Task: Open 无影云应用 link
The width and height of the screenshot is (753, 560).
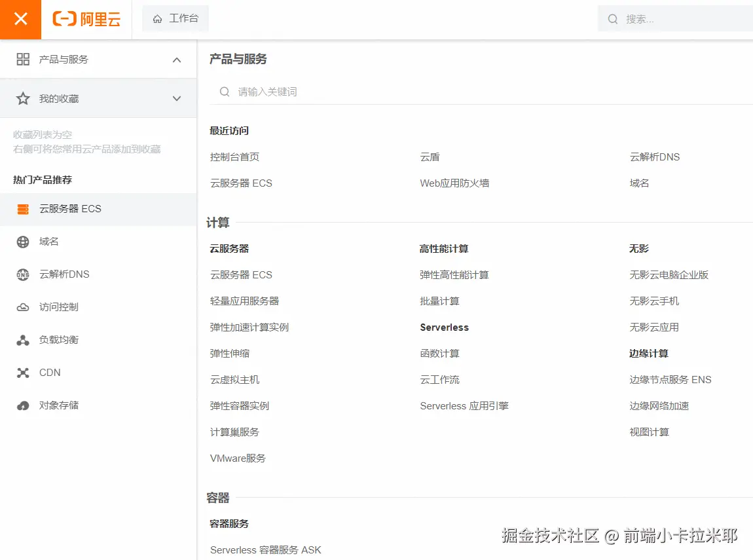Action: pyautogui.click(x=654, y=327)
